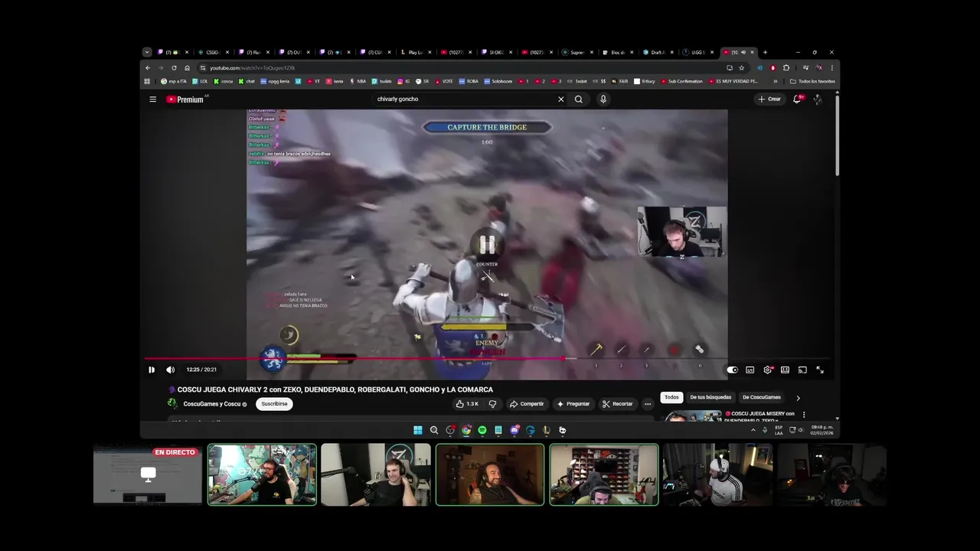Like the video with thumbs up
The width and height of the screenshot is (980, 551).
[467, 404]
